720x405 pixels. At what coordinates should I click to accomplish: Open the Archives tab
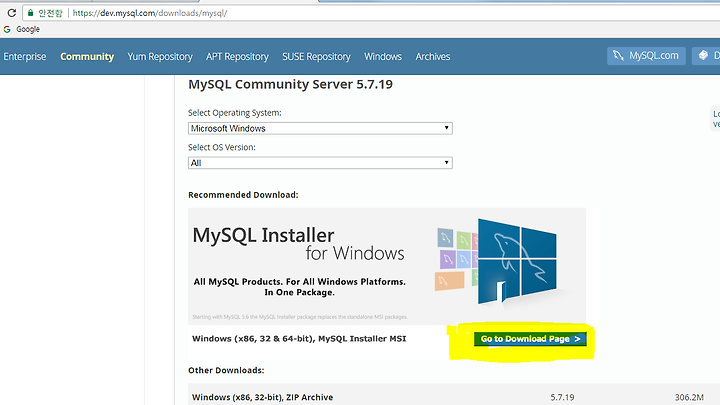(x=433, y=56)
